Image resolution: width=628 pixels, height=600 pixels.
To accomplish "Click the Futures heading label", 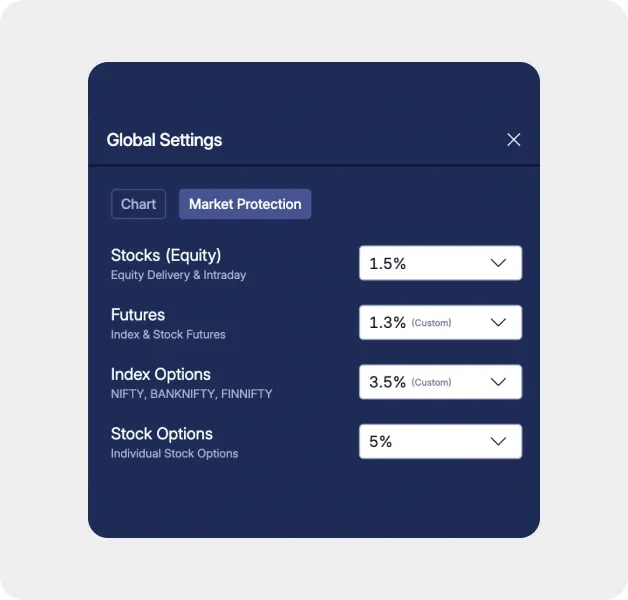I will (138, 315).
